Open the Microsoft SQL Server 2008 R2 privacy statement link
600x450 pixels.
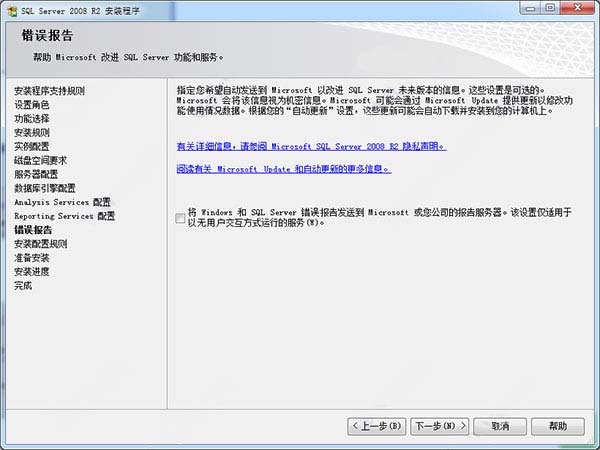tap(311, 146)
